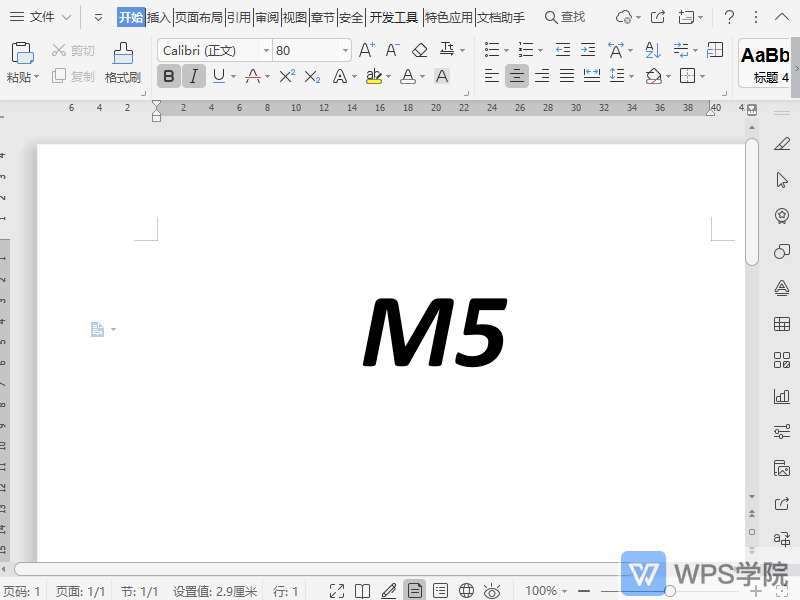Apply superscript formatting
This screenshot has width=800, height=600.
click(287, 76)
